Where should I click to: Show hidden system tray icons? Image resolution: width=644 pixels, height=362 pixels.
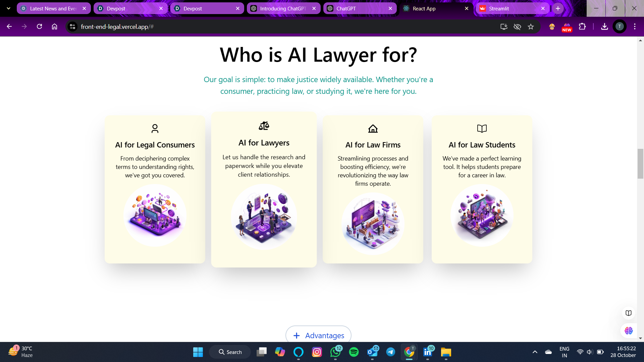pyautogui.click(x=535, y=352)
